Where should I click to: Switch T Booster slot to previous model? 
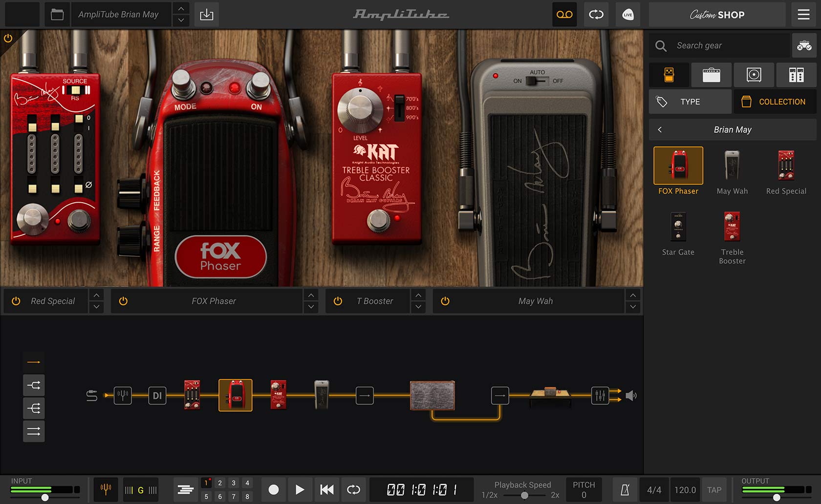point(418,295)
